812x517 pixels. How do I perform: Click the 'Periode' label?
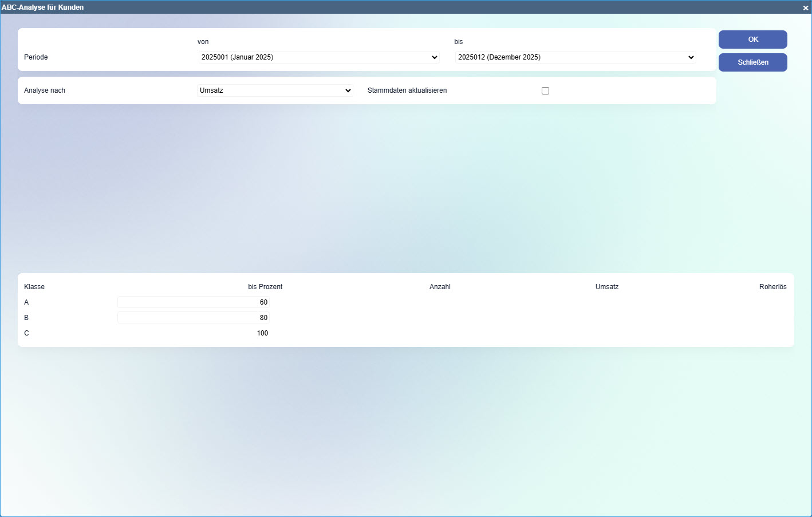[36, 57]
